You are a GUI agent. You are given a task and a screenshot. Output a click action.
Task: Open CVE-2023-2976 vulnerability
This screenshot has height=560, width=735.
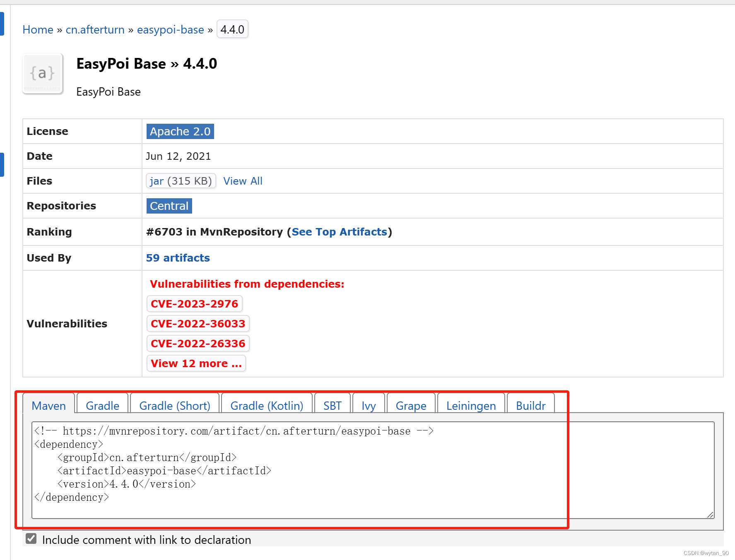(195, 304)
